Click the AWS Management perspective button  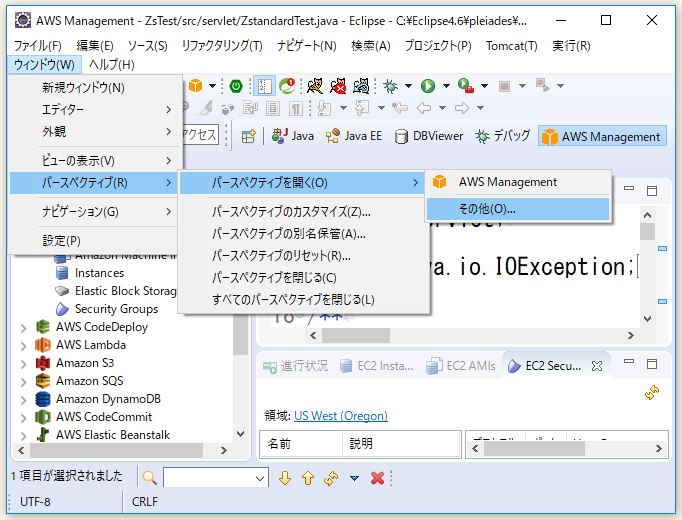tap(602, 137)
